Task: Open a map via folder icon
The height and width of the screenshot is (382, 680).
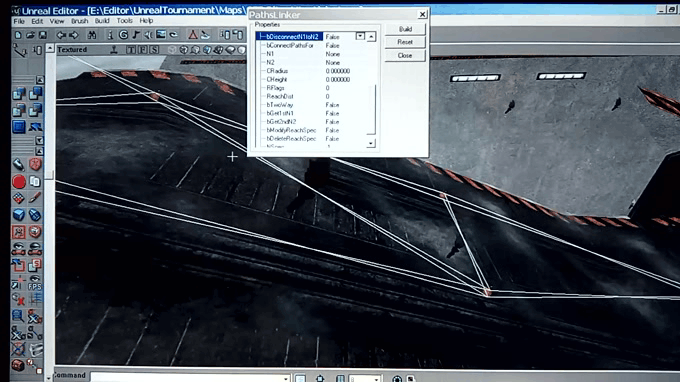Action: tap(30, 35)
